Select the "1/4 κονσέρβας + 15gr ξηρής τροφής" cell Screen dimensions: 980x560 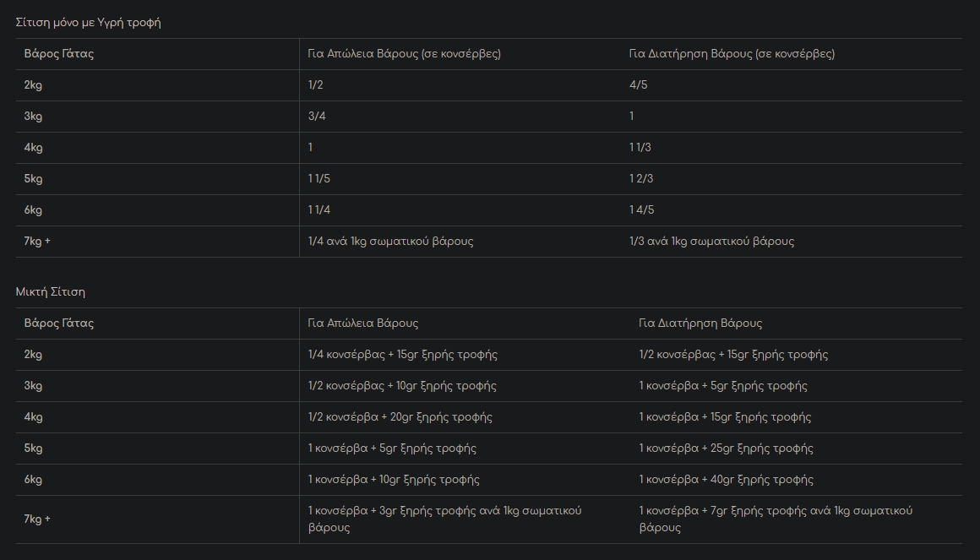coord(402,355)
